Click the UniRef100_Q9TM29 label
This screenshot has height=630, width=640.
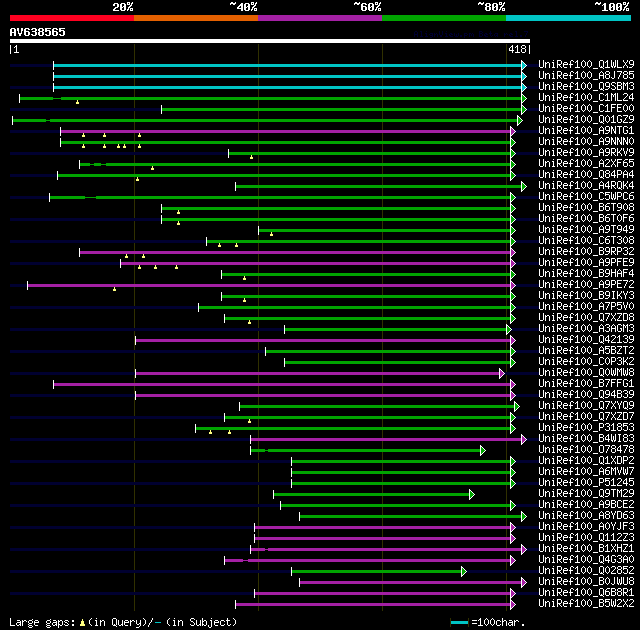586,494
